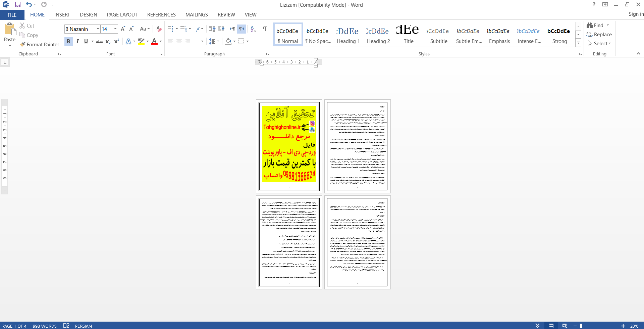Click the Zoom In plus icon
This screenshot has width=644, height=329.
(x=623, y=326)
